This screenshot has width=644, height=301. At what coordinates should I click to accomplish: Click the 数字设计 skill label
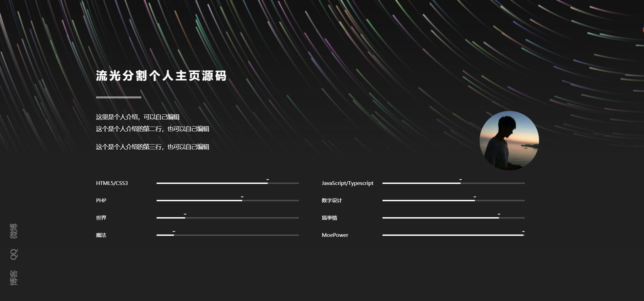point(332,201)
